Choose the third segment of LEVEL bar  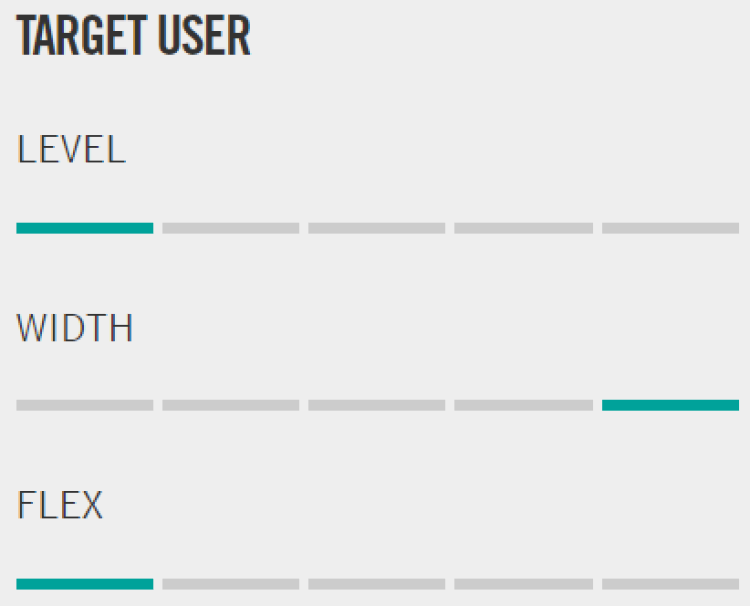tap(377, 228)
